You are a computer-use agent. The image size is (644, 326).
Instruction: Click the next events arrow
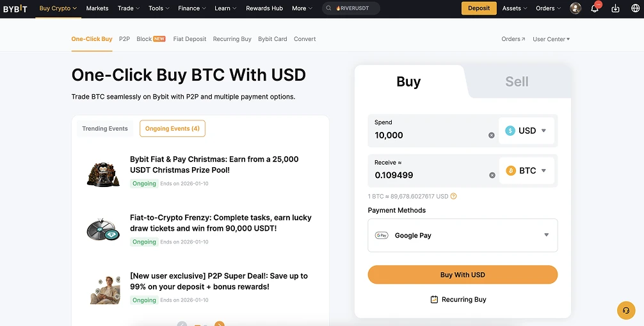[220, 324]
